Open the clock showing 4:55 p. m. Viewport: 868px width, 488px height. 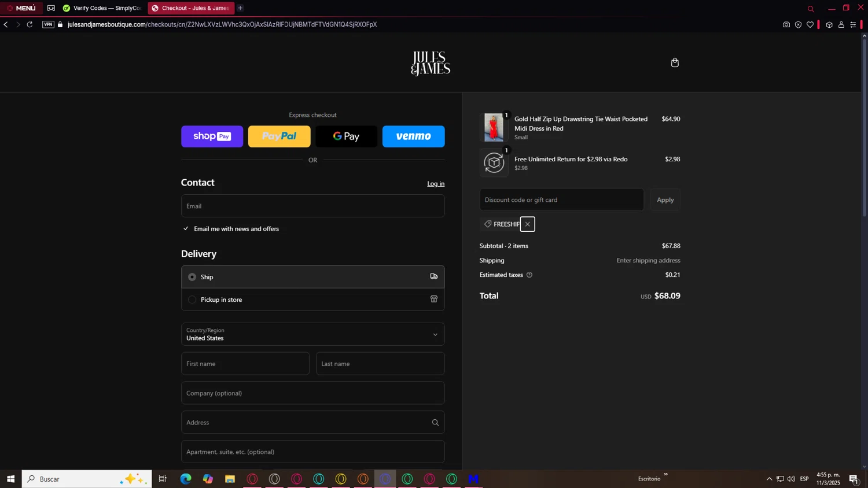(x=828, y=479)
